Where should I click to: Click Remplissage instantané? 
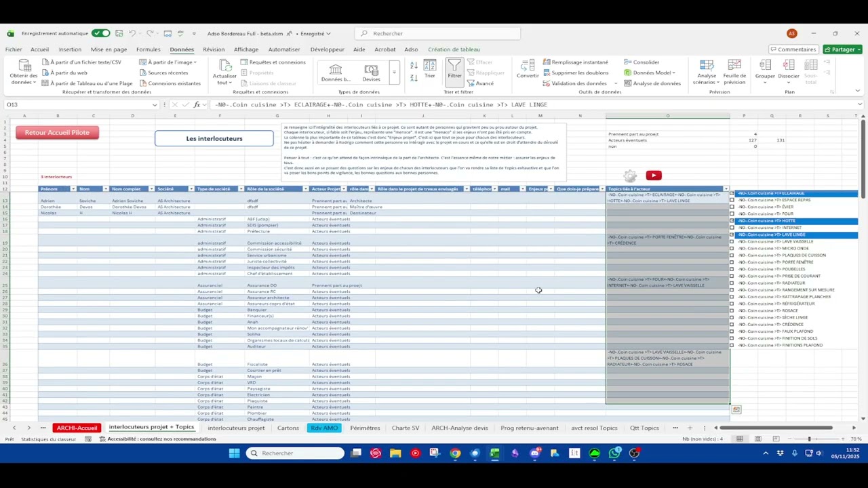pos(575,62)
